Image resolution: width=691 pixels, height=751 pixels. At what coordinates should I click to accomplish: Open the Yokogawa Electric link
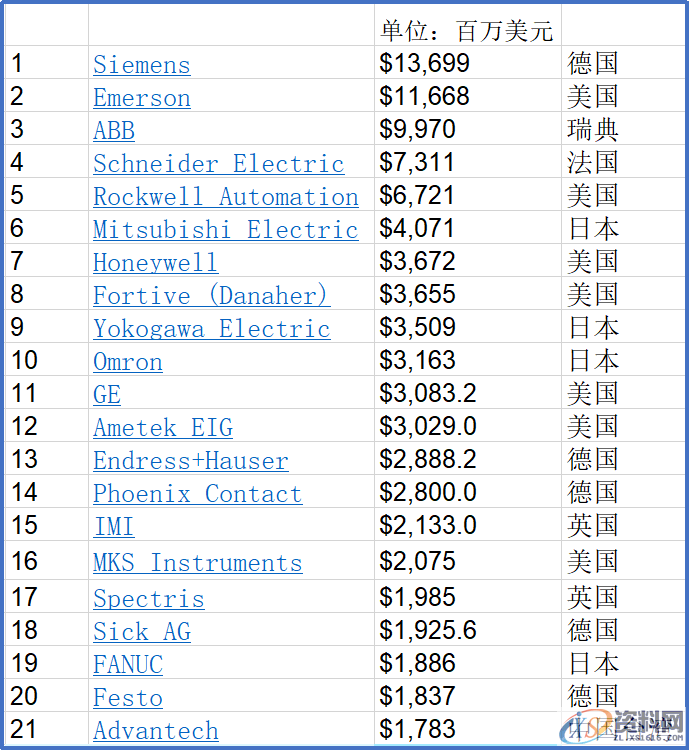point(211,329)
